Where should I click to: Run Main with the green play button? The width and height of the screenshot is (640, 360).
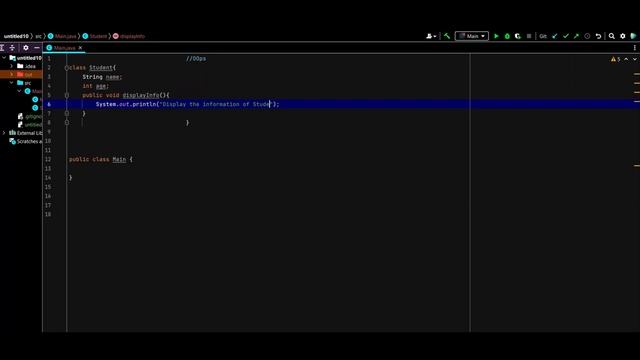pyautogui.click(x=496, y=36)
